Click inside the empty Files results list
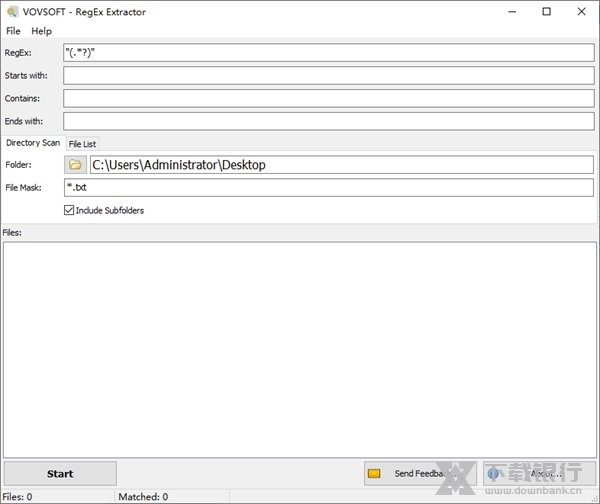This screenshot has height=504, width=600. pyautogui.click(x=300, y=350)
